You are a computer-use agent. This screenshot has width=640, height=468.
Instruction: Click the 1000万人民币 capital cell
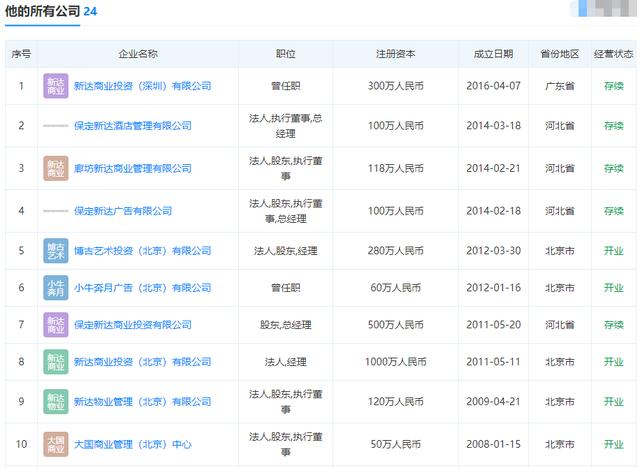click(396, 362)
